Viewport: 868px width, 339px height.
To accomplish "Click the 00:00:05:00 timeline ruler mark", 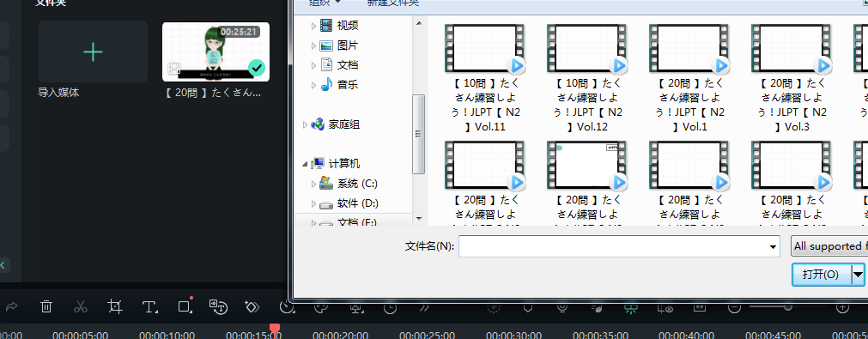I will point(80,335).
